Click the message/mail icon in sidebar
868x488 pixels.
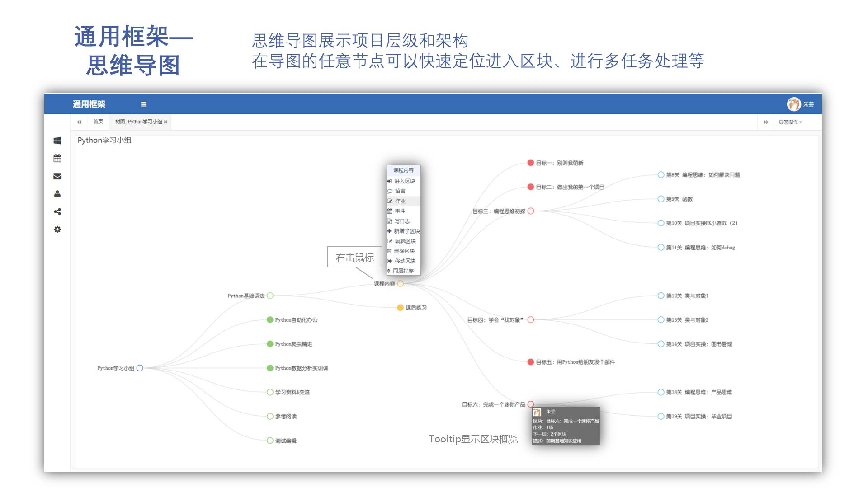point(57,176)
